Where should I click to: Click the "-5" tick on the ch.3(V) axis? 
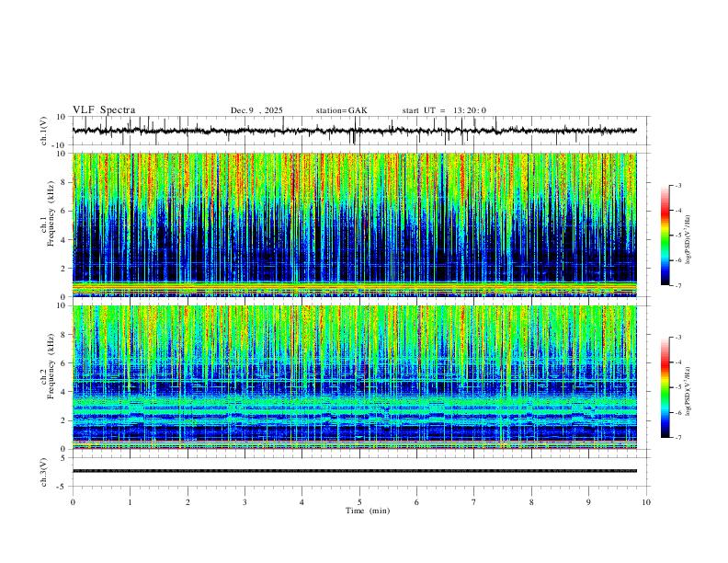click(63, 487)
